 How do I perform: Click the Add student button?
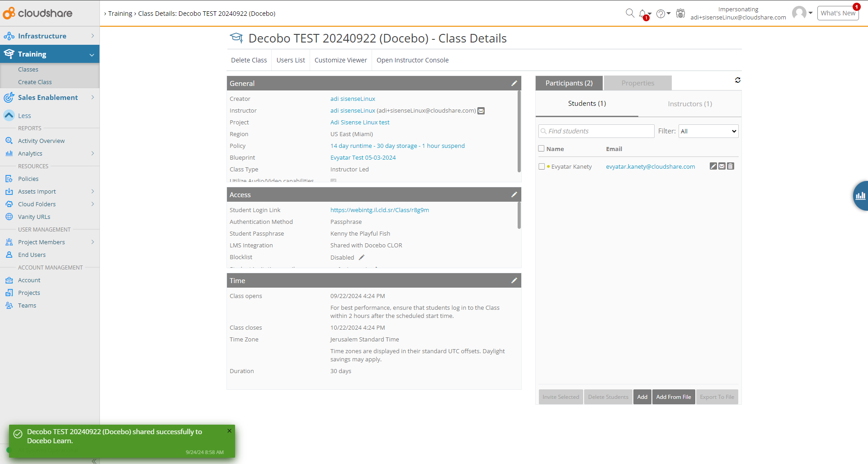click(x=642, y=397)
